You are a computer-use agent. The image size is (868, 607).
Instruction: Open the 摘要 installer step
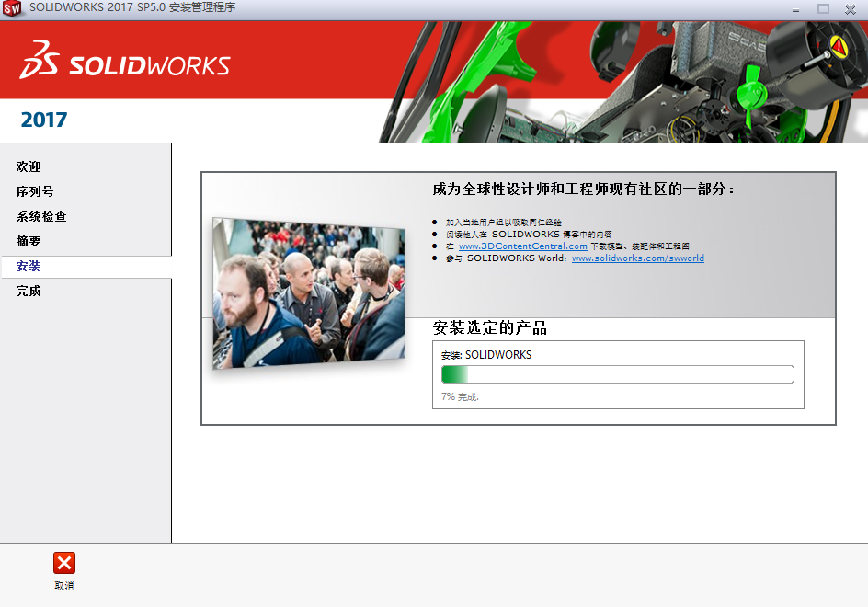pyautogui.click(x=29, y=241)
